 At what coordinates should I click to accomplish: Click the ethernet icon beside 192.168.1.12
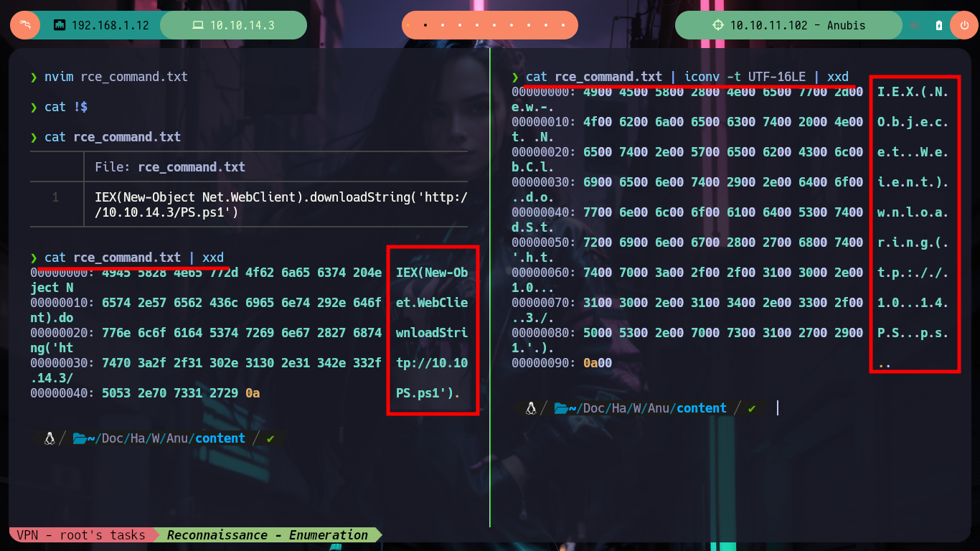(60, 25)
